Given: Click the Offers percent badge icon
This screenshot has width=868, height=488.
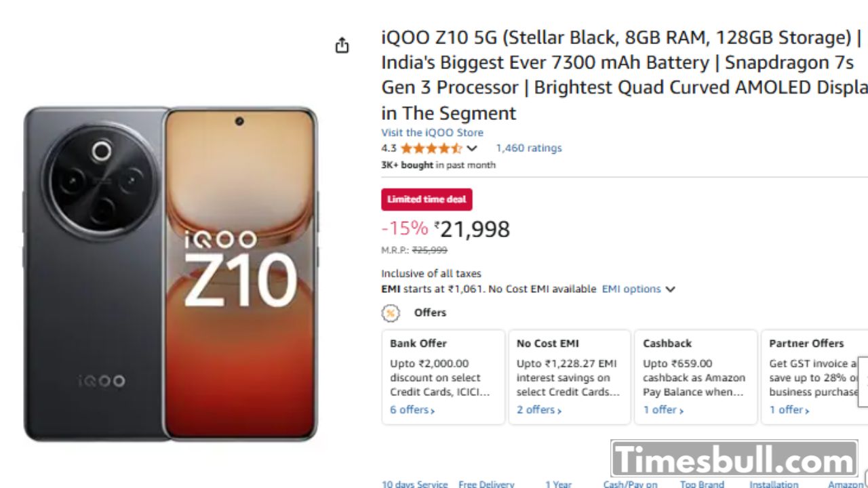Looking at the screenshot, I should point(391,313).
